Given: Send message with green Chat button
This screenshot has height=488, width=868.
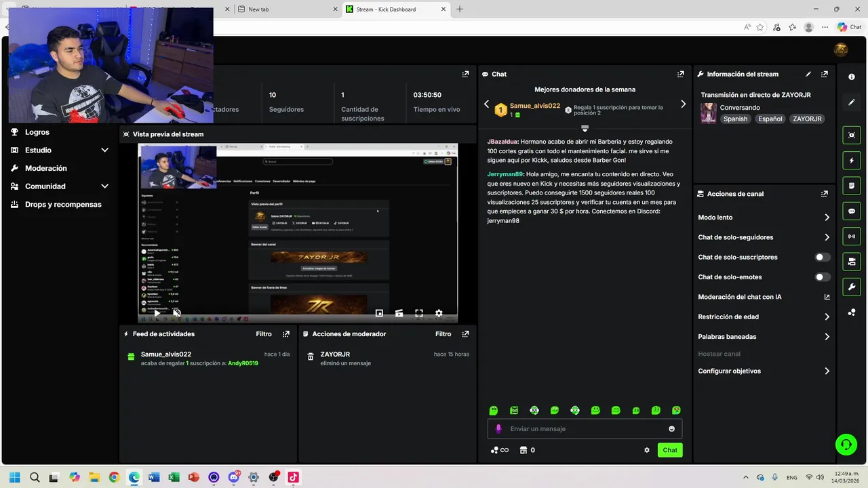Looking at the screenshot, I should point(670,450).
